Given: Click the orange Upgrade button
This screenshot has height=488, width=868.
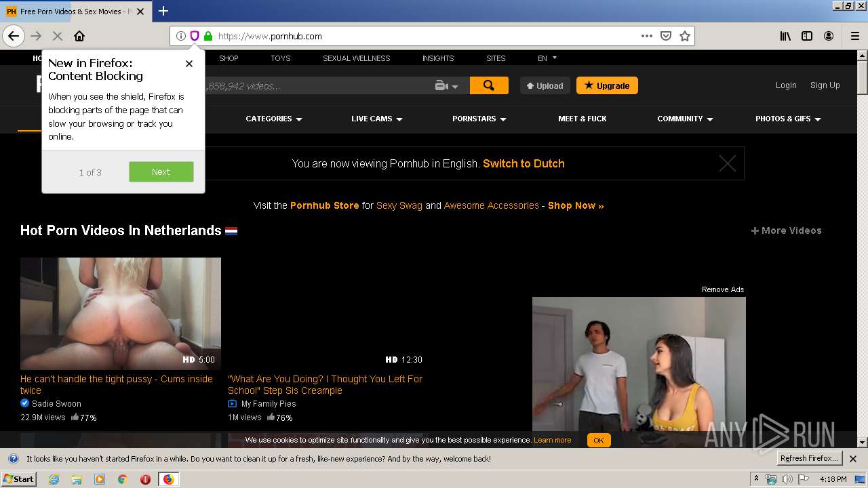Looking at the screenshot, I should 607,85.
